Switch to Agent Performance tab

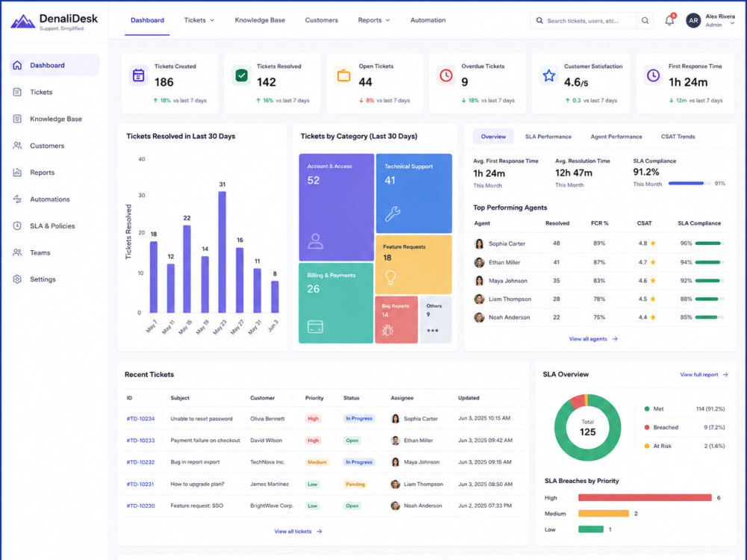[616, 137]
